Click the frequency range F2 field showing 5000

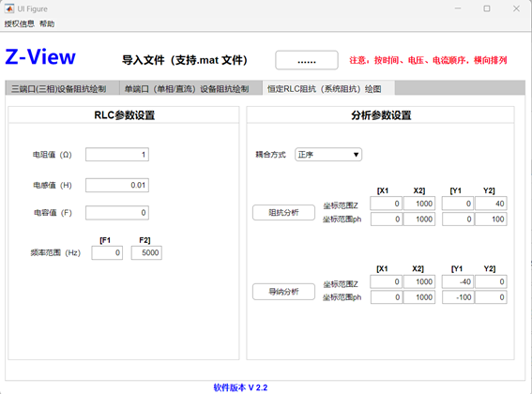pos(146,253)
